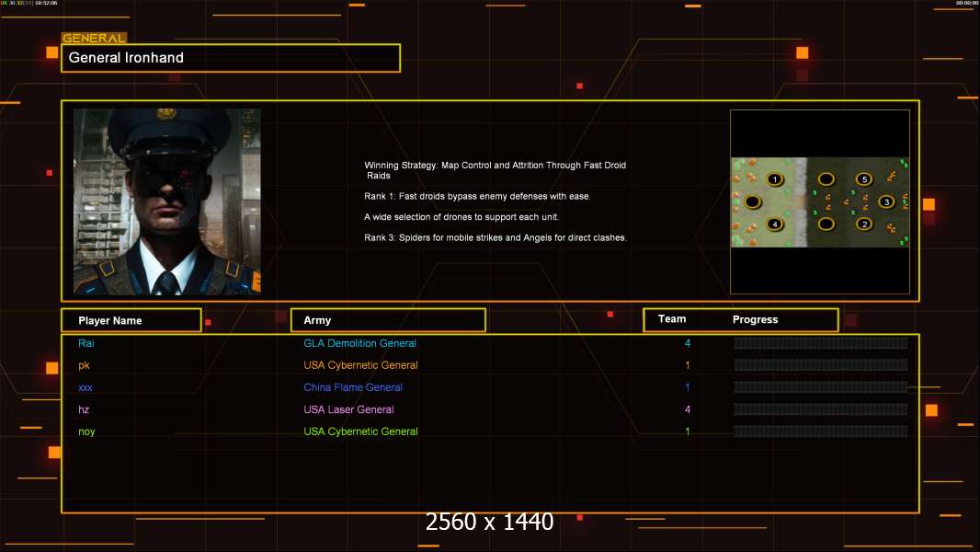
Task: Click the China Flame General army entry
Action: [353, 387]
